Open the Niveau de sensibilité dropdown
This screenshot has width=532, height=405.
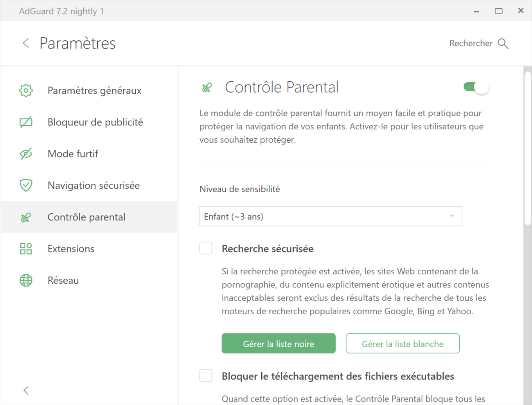coord(331,216)
